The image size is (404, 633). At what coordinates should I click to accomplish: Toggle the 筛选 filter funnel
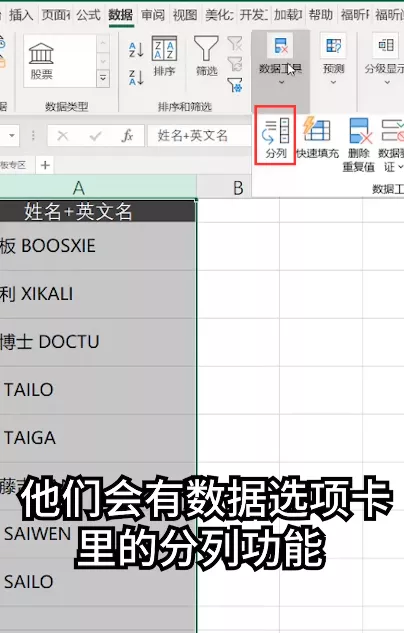(206, 57)
